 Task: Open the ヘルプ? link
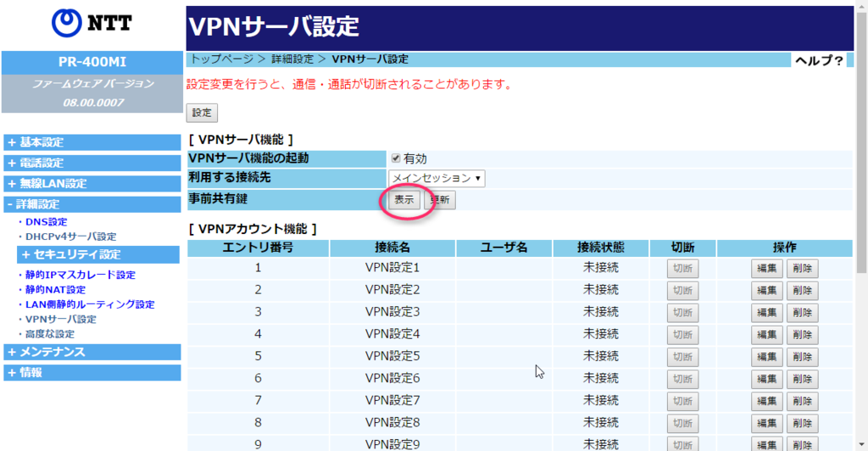point(820,60)
